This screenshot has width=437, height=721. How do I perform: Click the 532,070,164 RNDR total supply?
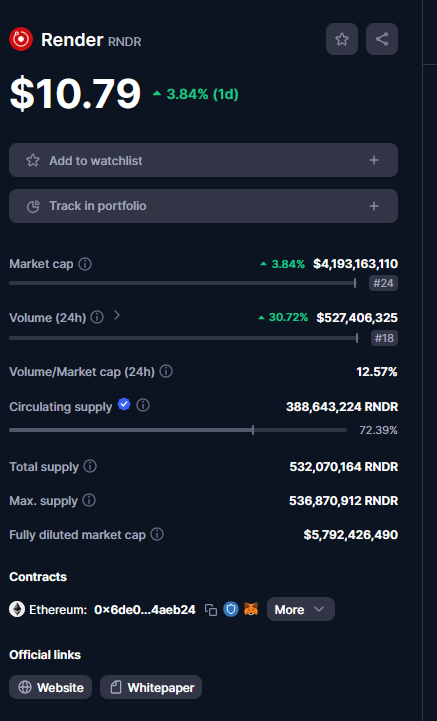tap(344, 467)
